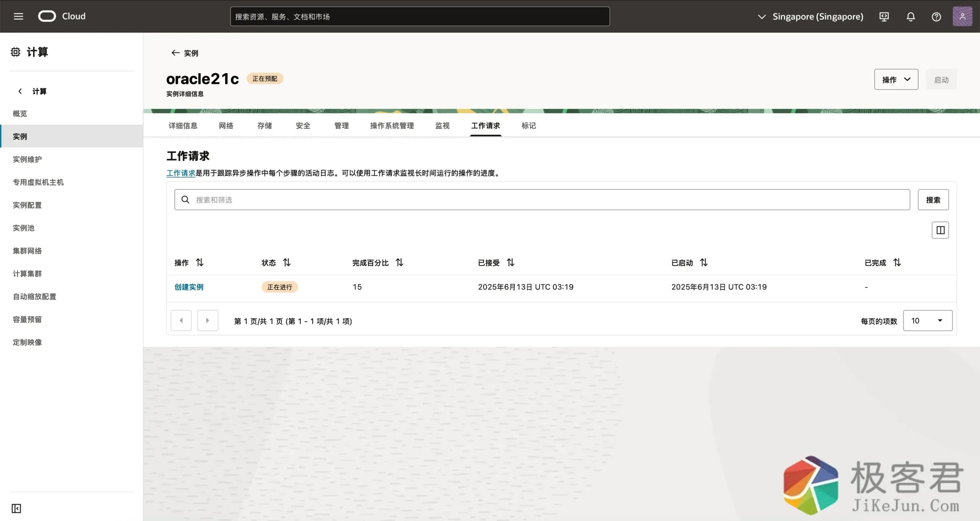
Task: Switch to the 安全 tab
Action: pos(303,126)
